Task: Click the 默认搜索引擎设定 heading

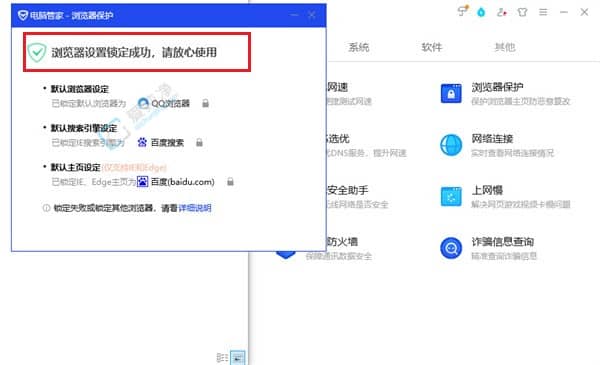Action: coord(84,128)
